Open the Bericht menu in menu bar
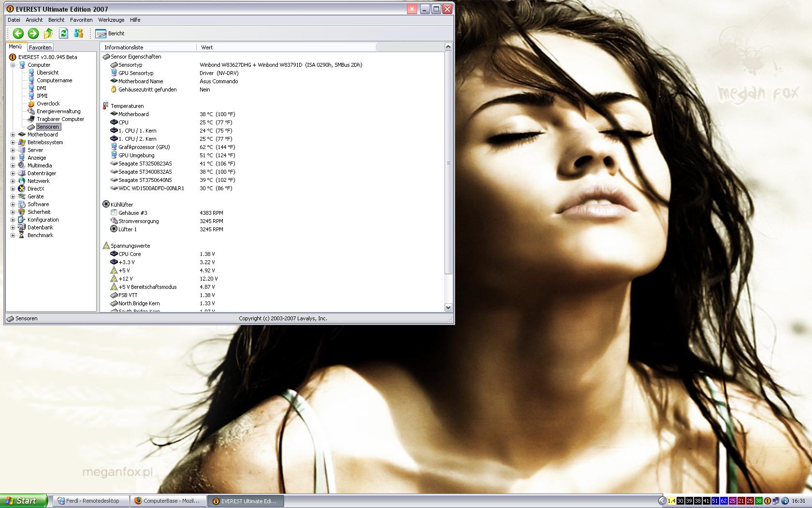The image size is (812, 508). tap(57, 20)
